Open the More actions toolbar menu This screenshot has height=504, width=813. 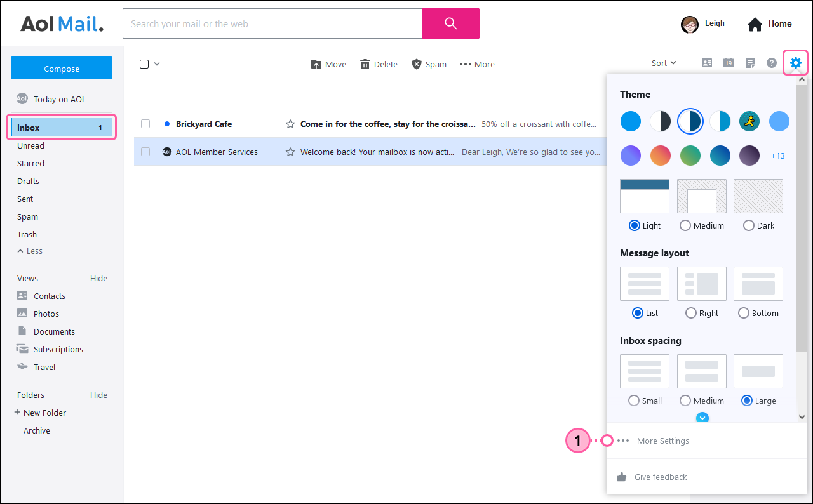click(x=477, y=64)
